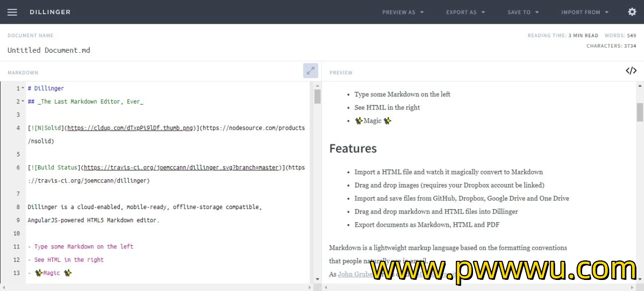The height and width of the screenshot is (291, 644).
Task: Open the hamburger sidebar menu
Action: 12,12
